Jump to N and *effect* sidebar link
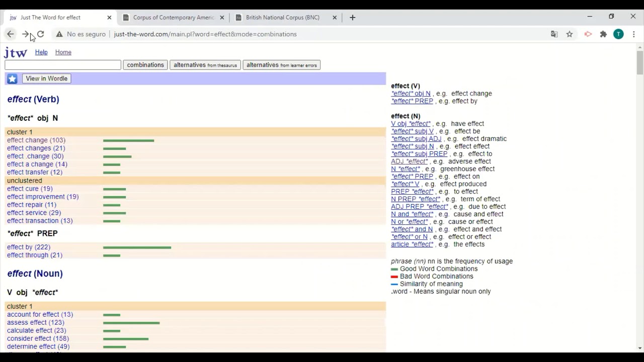 click(412, 214)
